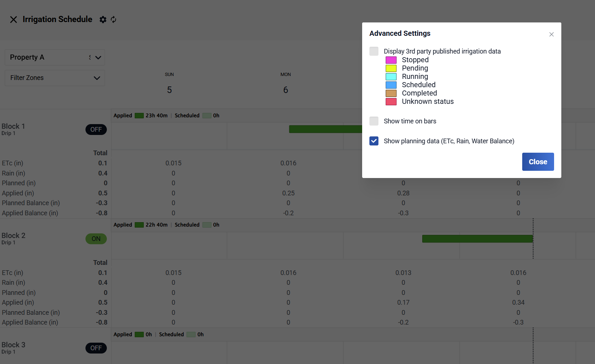Click the Block 1 label
Screen dimensions: 595x364
coord(13,126)
